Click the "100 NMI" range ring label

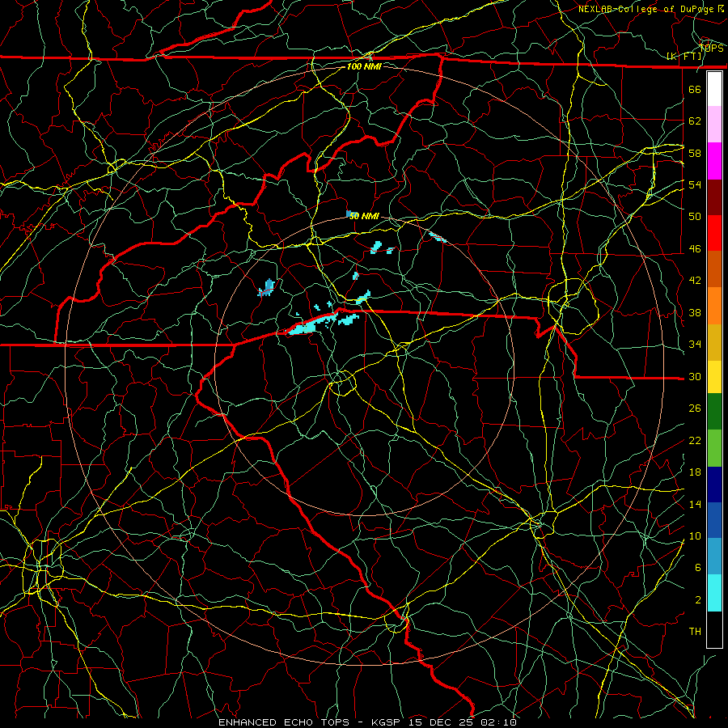364,66
